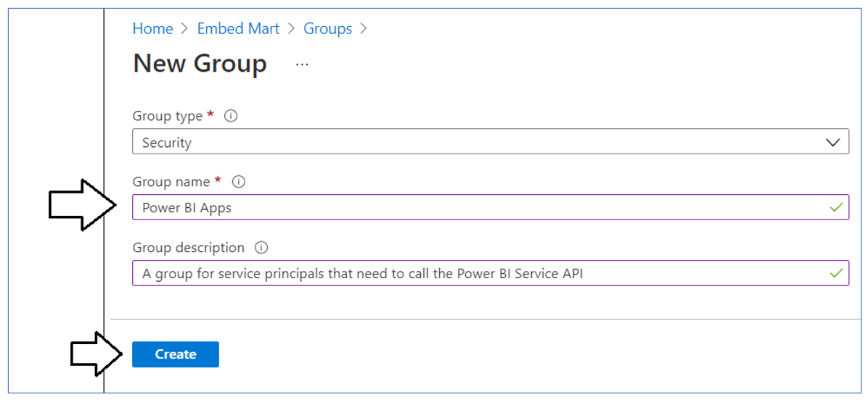Show info tooltip for Group type
Viewport: 868px width, 402px height.
[x=231, y=116]
